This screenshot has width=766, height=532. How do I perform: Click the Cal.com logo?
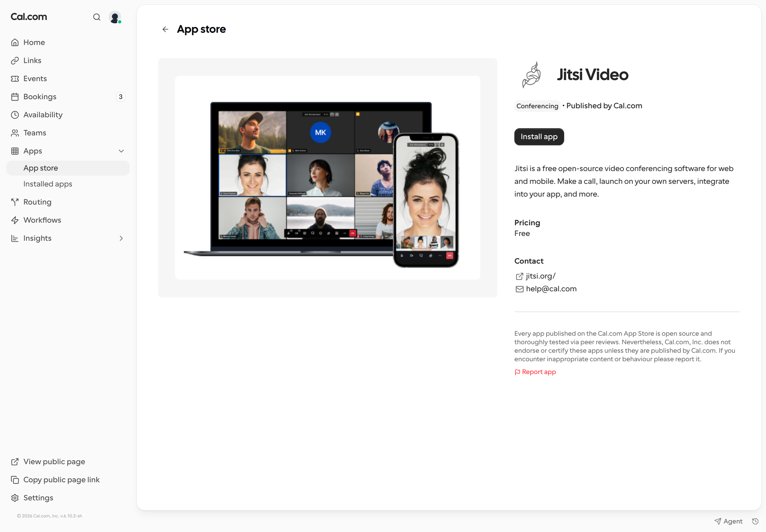pos(29,17)
